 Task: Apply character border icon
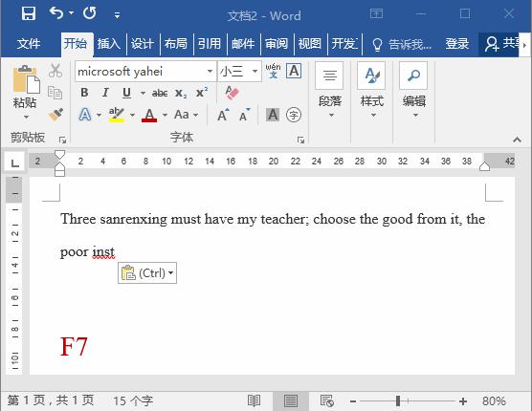point(294,71)
